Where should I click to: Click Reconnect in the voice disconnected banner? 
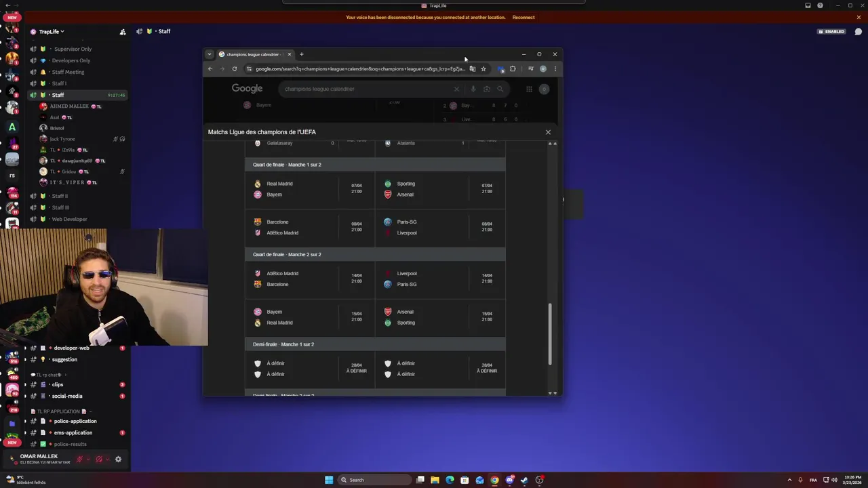524,17
